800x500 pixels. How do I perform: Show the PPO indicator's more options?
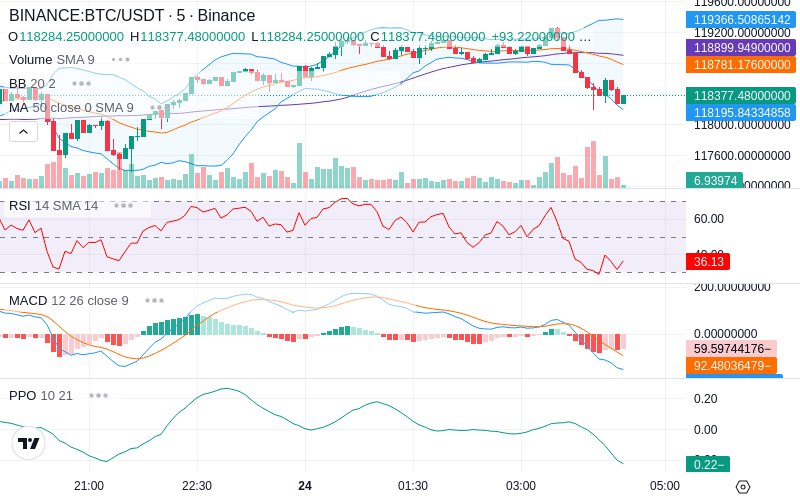coord(98,395)
